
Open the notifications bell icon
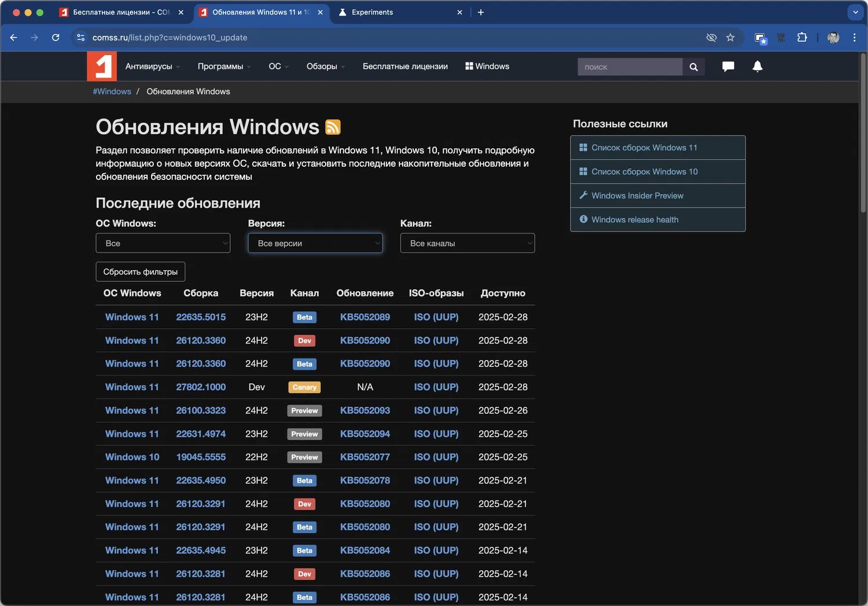tap(757, 67)
